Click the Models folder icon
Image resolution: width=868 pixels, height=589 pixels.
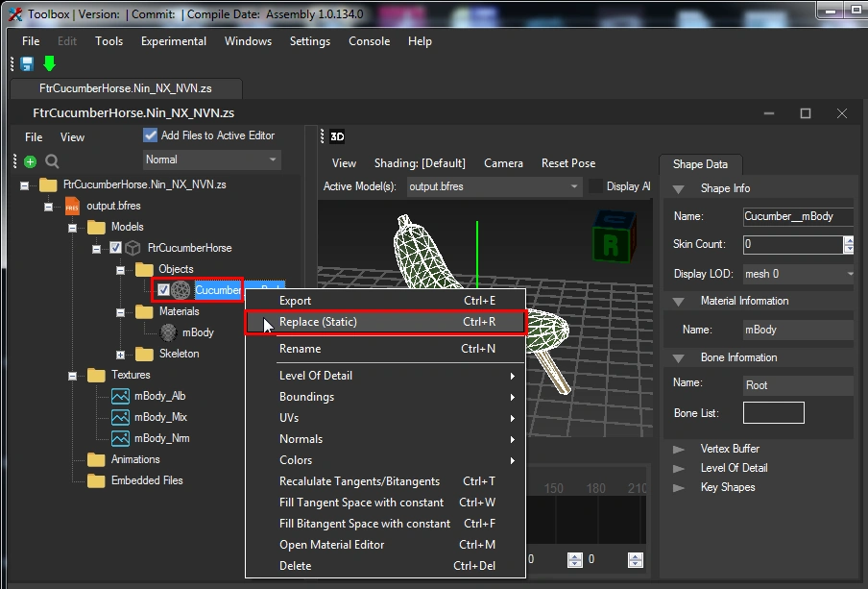(x=96, y=227)
